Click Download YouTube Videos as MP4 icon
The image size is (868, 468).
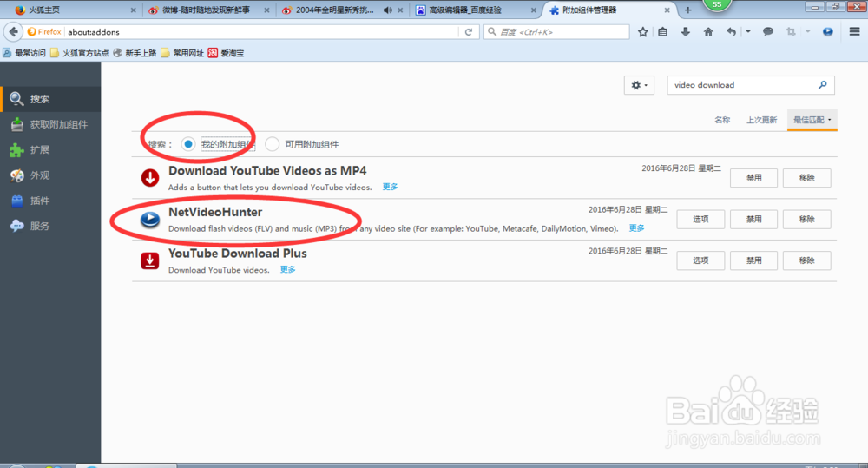pyautogui.click(x=150, y=178)
